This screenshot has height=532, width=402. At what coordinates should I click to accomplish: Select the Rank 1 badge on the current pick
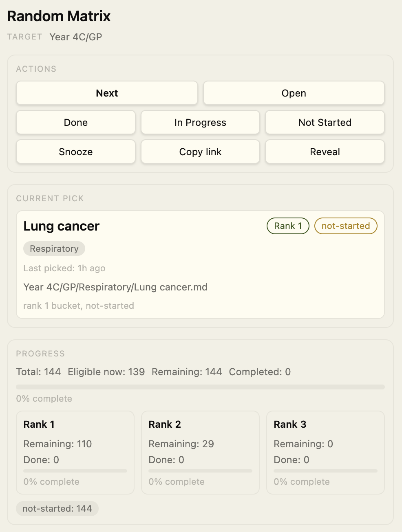click(287, 226)
